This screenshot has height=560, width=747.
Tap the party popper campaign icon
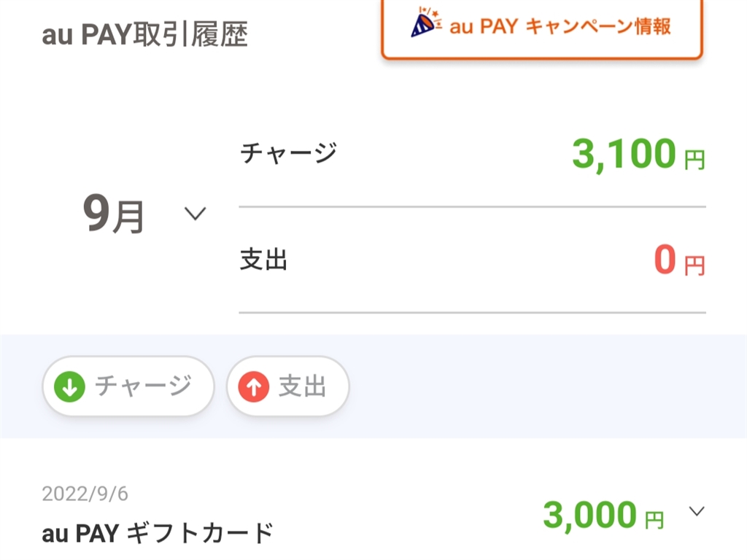pos(426,24)
